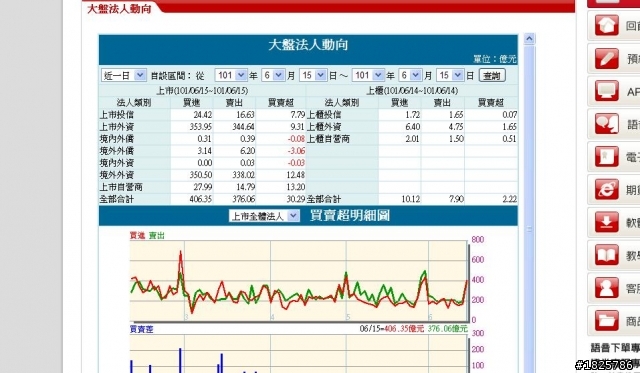Open the 上市全體法人 chart dropdown
The width and height of the screenshot is (640, 373).
point(264,216)
